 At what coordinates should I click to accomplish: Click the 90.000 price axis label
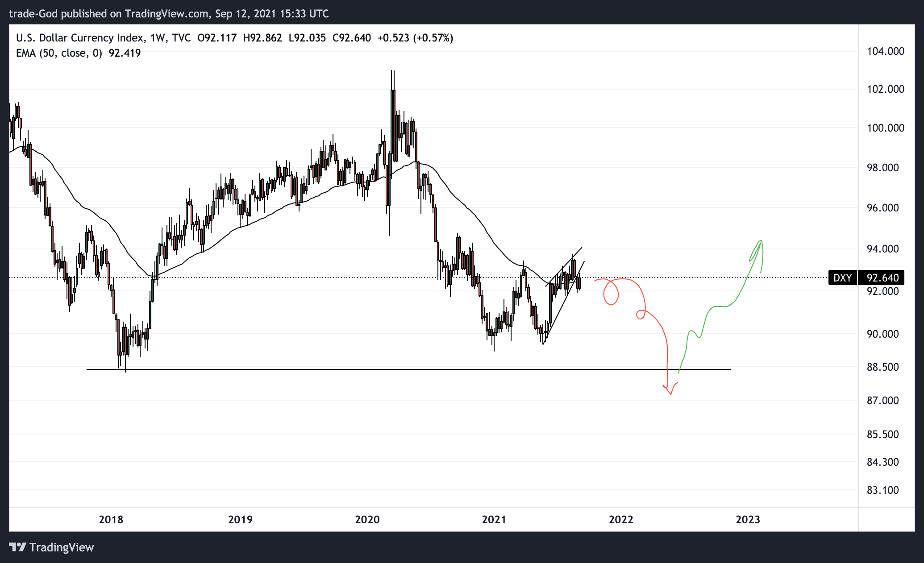882,334
